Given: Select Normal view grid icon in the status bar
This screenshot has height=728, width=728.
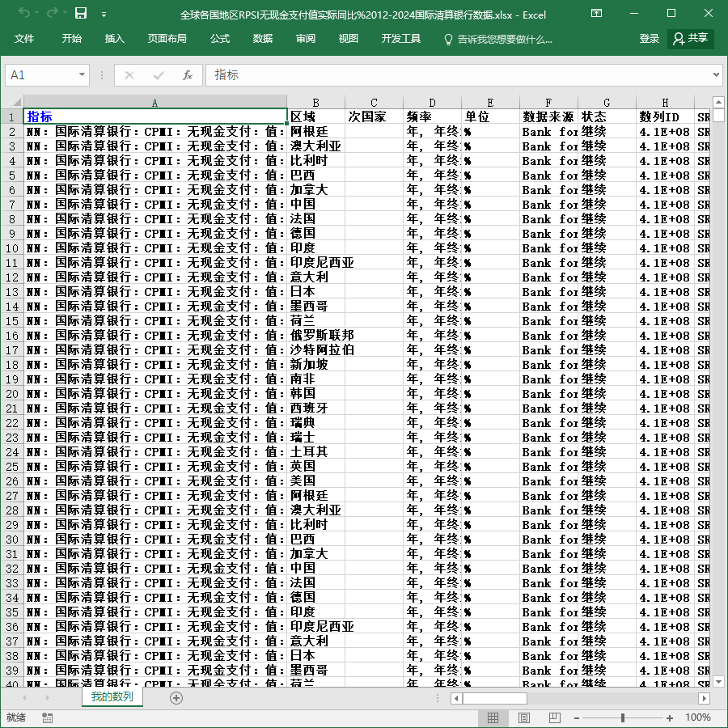Looking at the screenshot, I should click(493, 717).
